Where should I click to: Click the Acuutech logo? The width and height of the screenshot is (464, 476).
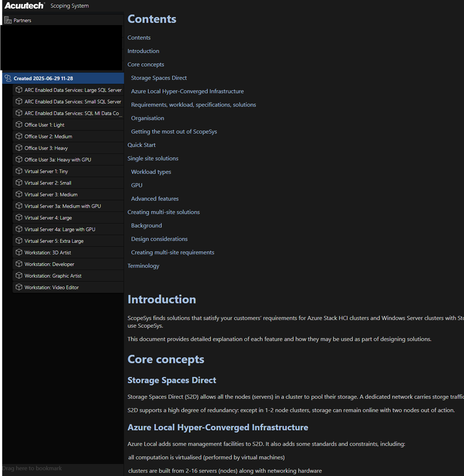25,5
